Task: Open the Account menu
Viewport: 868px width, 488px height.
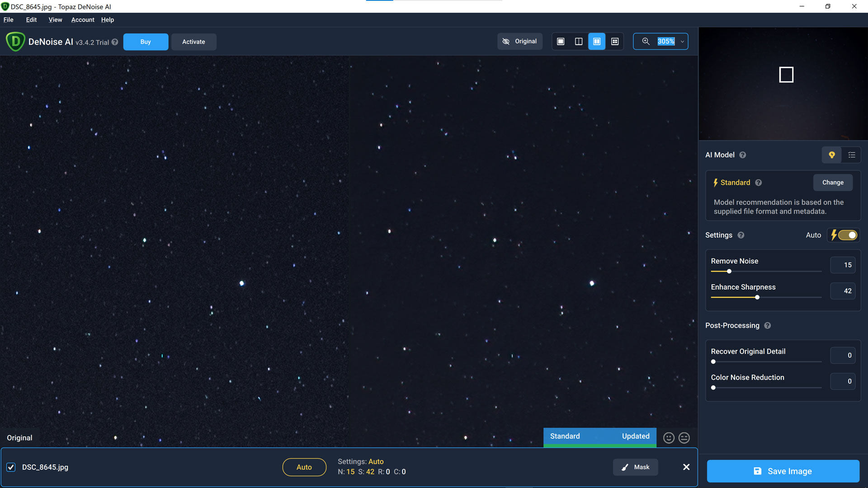Action: (83, 20)
